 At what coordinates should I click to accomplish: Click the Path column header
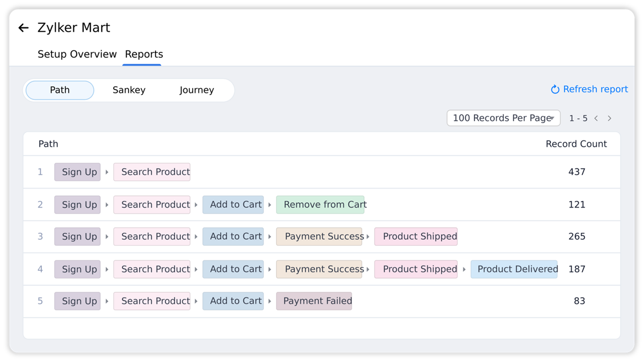click(48, 144)
